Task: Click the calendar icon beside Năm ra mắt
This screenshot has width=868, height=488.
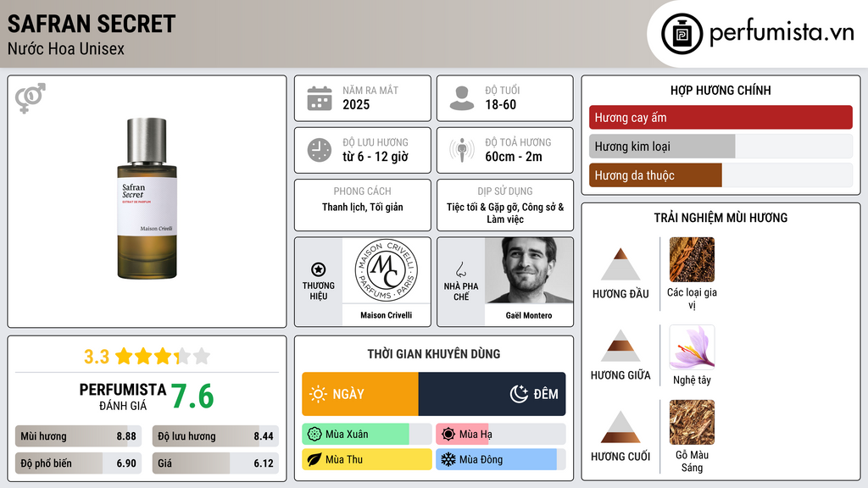Action: click(x=320, y=98)
